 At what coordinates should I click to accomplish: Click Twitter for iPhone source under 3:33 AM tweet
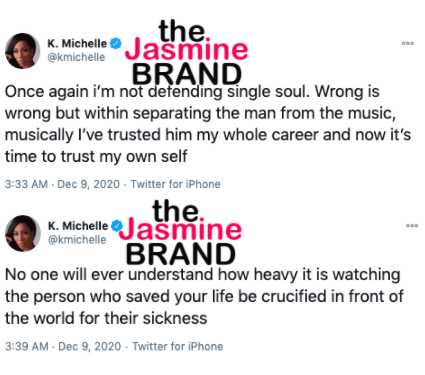coord(175,184)
